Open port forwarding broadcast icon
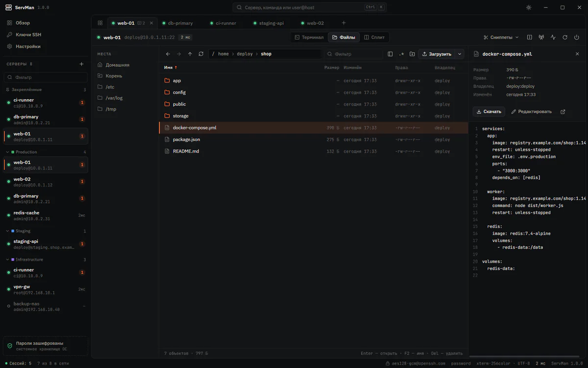Image resolution: width=588 pixels, height=368 pixels. (541, 37)
